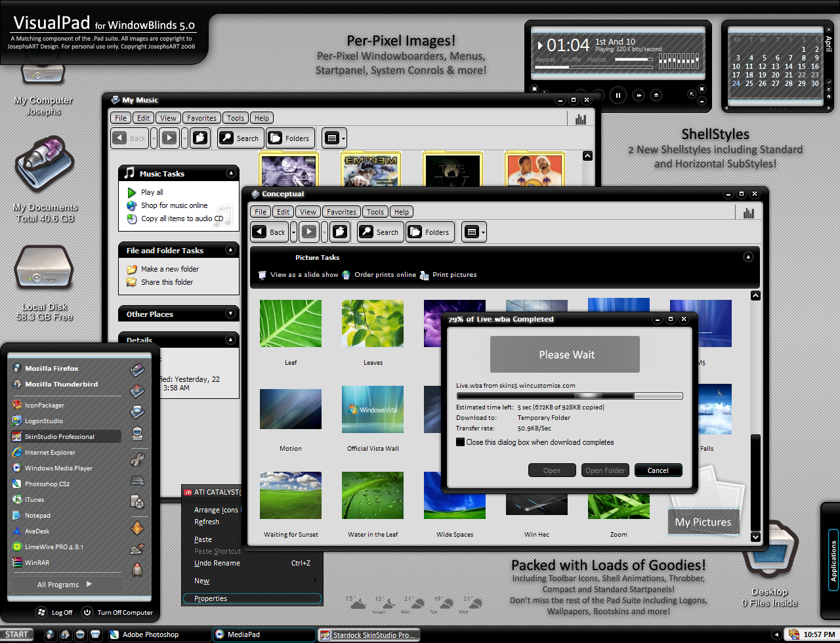Click the rocket icon in start menu
Image resolution: width=840 pixels, height=643 pixels.
(137, 570)
